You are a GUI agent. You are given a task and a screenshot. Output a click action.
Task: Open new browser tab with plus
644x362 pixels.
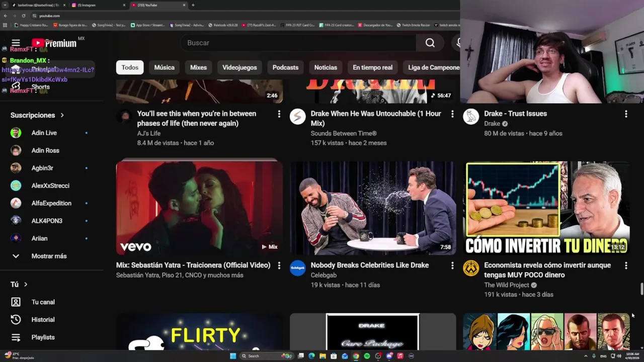click(193, 5)
